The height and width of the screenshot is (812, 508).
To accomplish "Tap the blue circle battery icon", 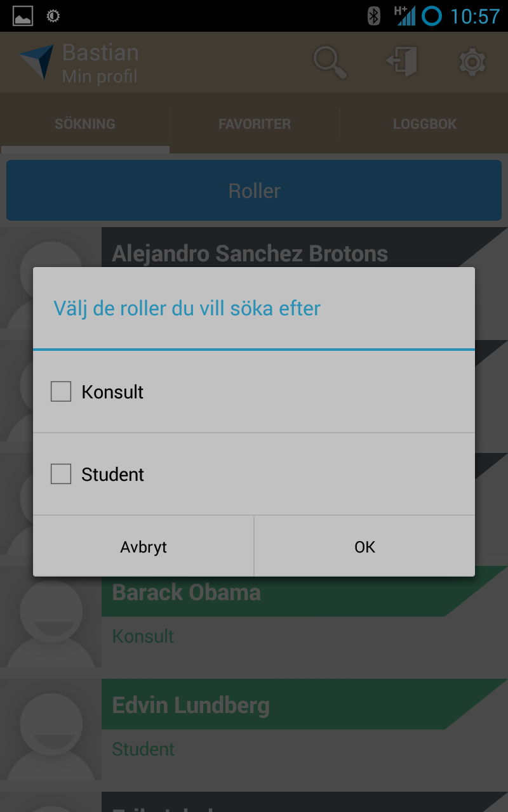I will 432,16.
